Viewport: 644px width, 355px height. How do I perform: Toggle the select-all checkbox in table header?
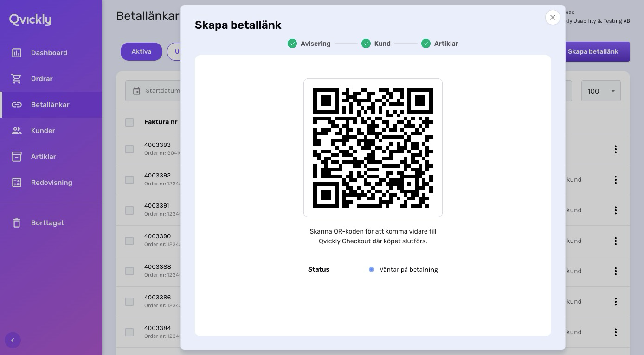(129, 122)
